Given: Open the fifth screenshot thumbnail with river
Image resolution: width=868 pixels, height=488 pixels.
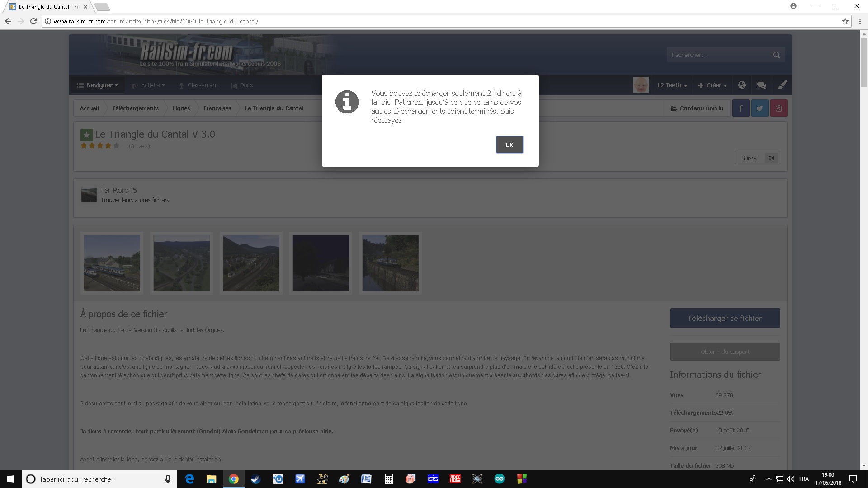Looking at the screenshot, I should (391, 263).
